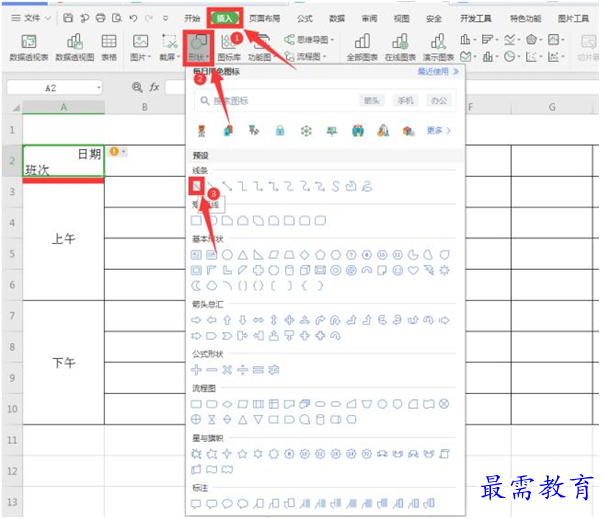Click the merged cell labeled 上午
Image resolution: width=602 pixels, height=519 pixels.
point(63,238)
